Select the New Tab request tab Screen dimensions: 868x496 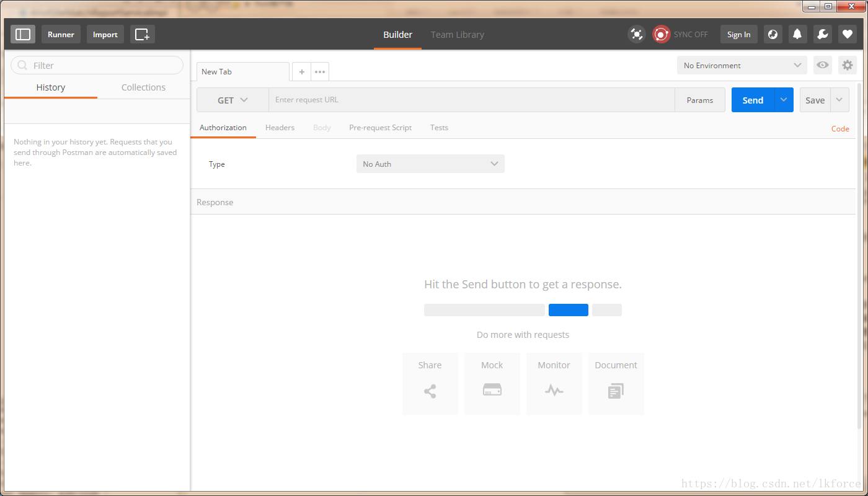point(243,72)
